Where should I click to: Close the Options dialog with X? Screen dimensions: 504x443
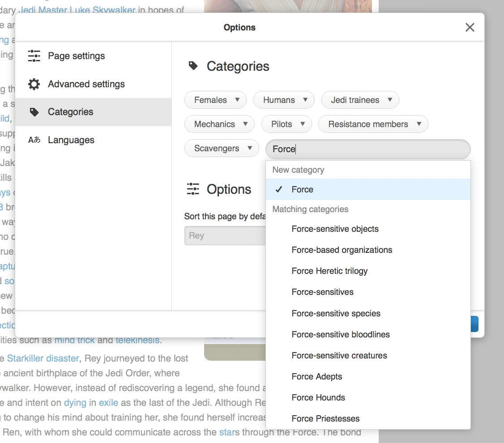[x=470, y=28]
